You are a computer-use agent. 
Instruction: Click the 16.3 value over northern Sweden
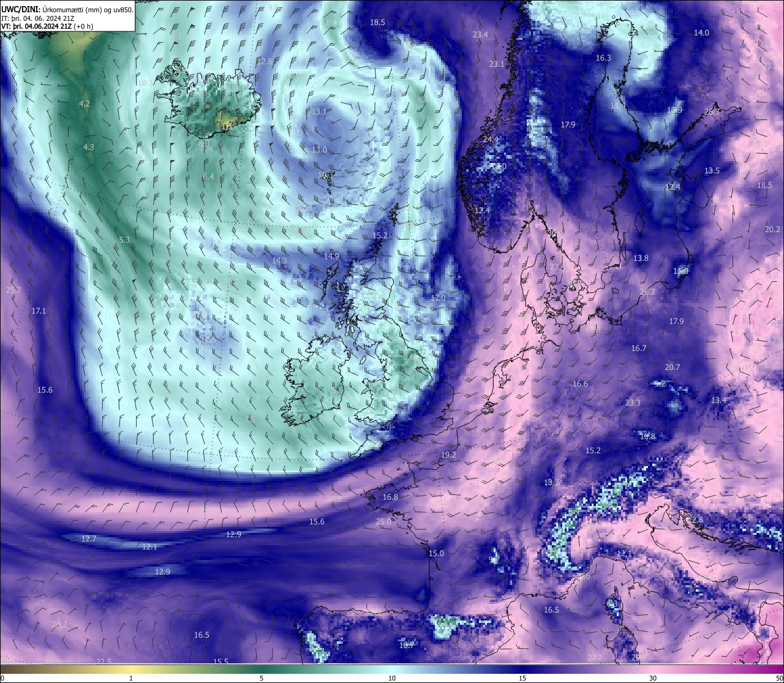click(603, 58)
